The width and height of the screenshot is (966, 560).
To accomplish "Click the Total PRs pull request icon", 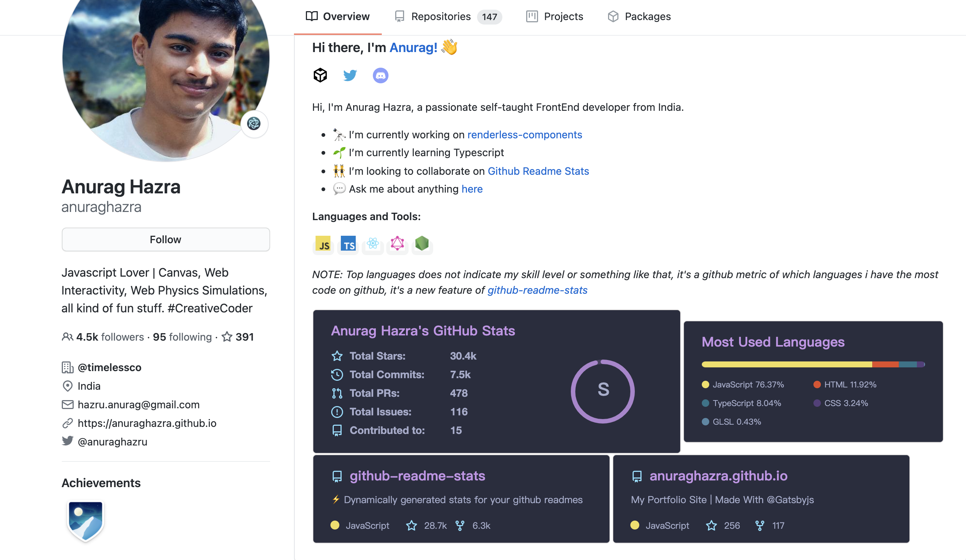I will 337,393.
